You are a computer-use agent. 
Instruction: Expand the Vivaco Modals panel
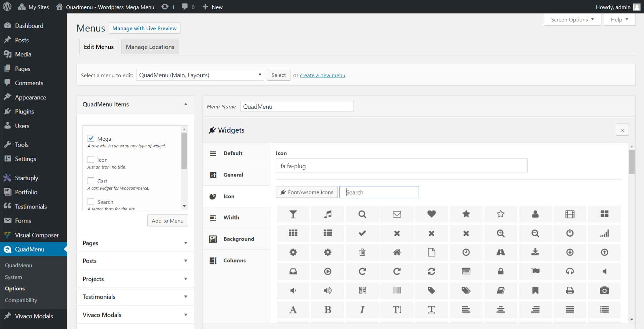[x=185, y=315]
